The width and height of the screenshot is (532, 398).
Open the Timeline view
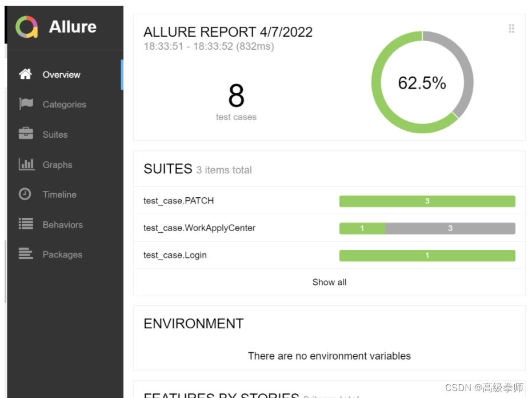pyautogui.click(x=65, y=194)
